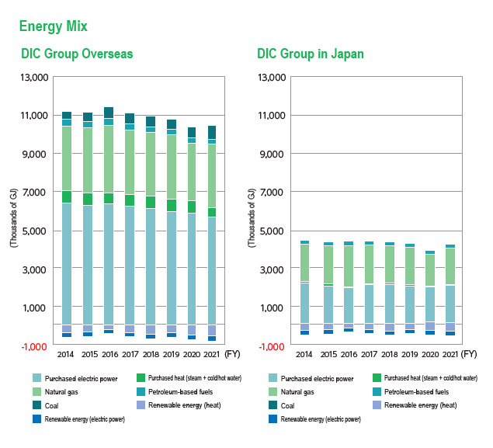Viewport: 493px width, 448px height.
Task: Click the Japan Renewable energy (heat) swatch
Action: click(x=377, y=405)
